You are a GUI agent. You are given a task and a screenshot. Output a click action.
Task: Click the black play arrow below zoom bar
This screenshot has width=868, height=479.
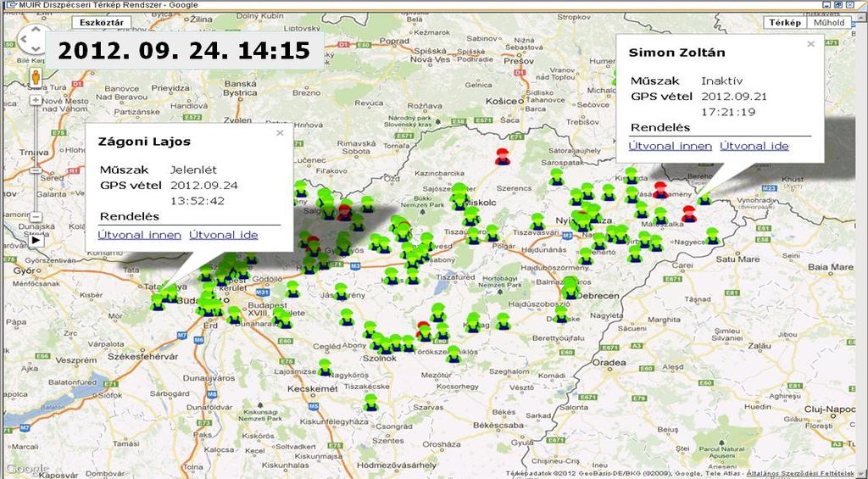click(36, 240)
